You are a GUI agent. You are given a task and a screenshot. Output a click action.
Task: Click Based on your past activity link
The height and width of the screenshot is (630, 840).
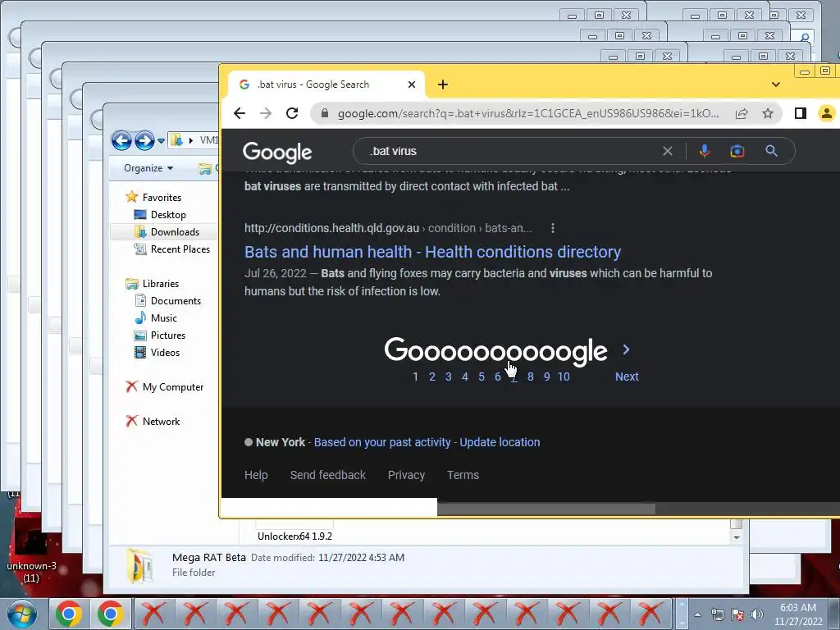382,442
